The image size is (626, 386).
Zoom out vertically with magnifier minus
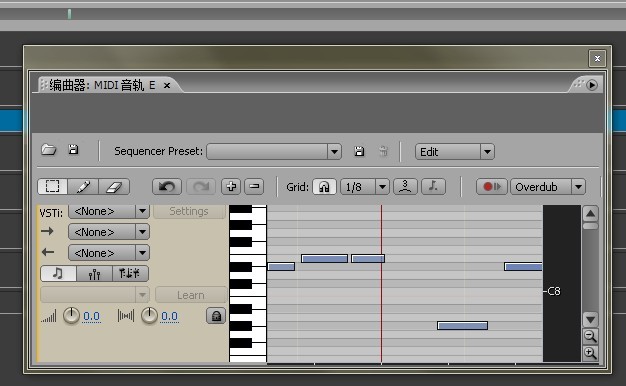[x=590, y=337]
